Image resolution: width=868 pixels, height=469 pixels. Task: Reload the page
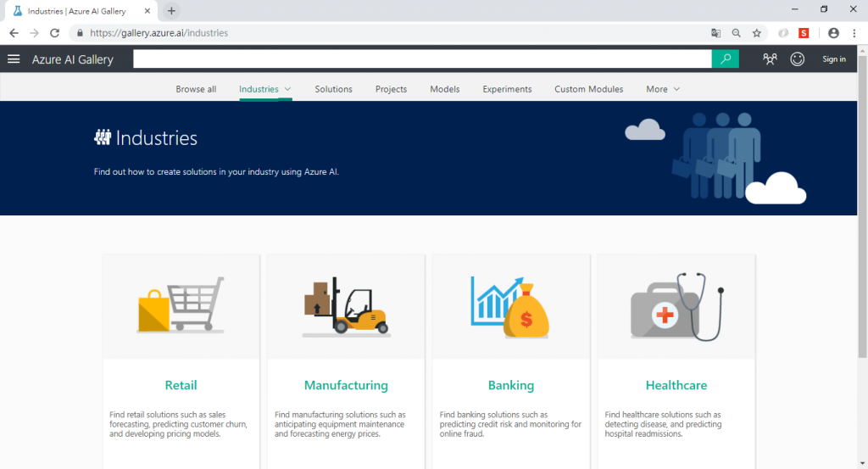(54, 33)
